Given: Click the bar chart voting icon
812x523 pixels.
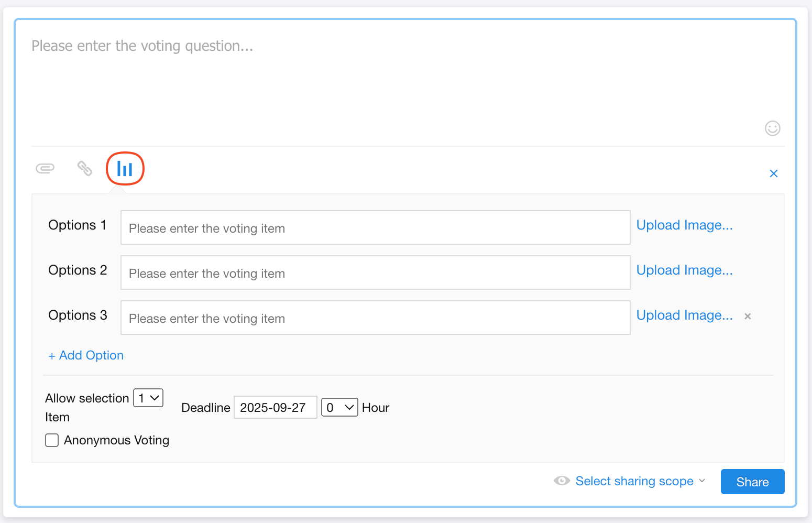Looking at the screenshot, I should (125, 169).
